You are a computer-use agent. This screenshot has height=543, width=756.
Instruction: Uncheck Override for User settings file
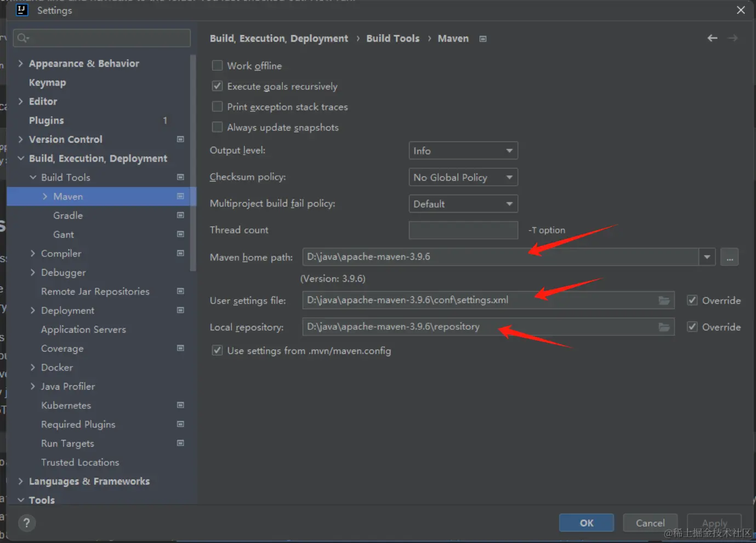click(692, 300)
